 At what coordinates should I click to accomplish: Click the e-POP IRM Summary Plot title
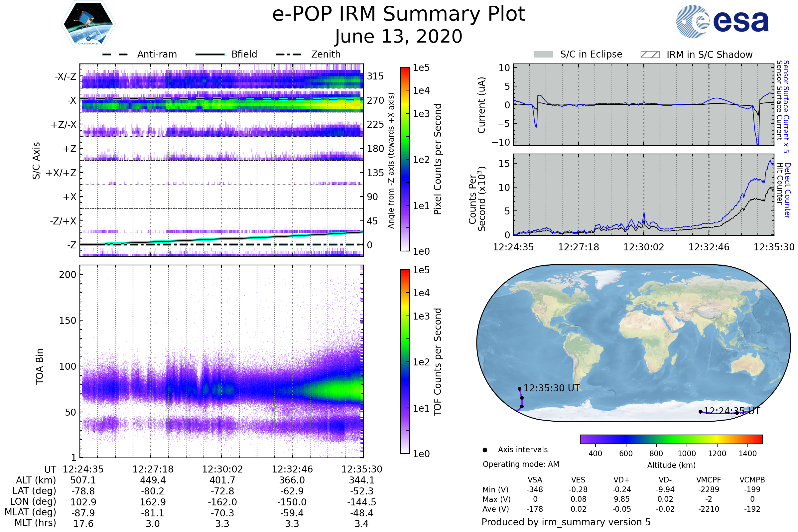[x=399, y=14]
